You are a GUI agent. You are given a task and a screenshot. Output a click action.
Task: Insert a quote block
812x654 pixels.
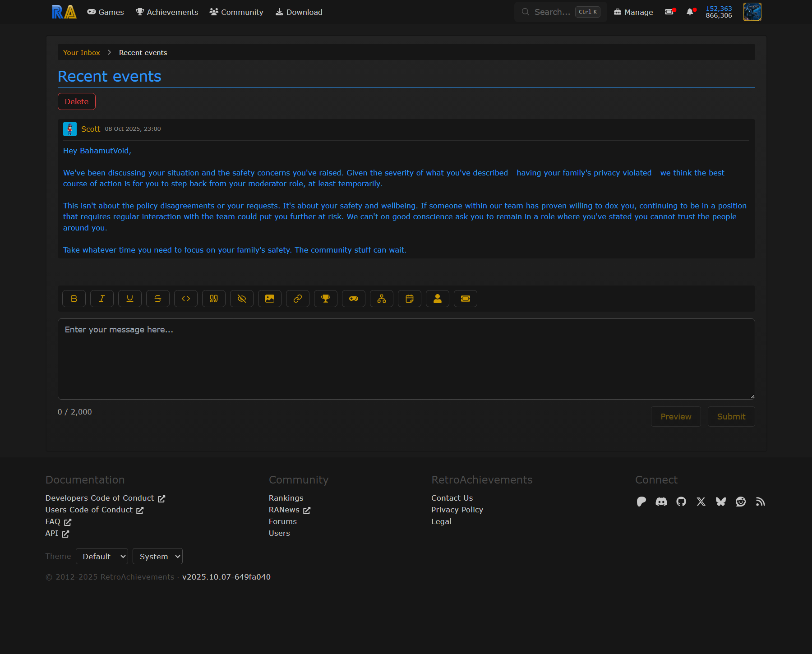click(x=214, y=299)
